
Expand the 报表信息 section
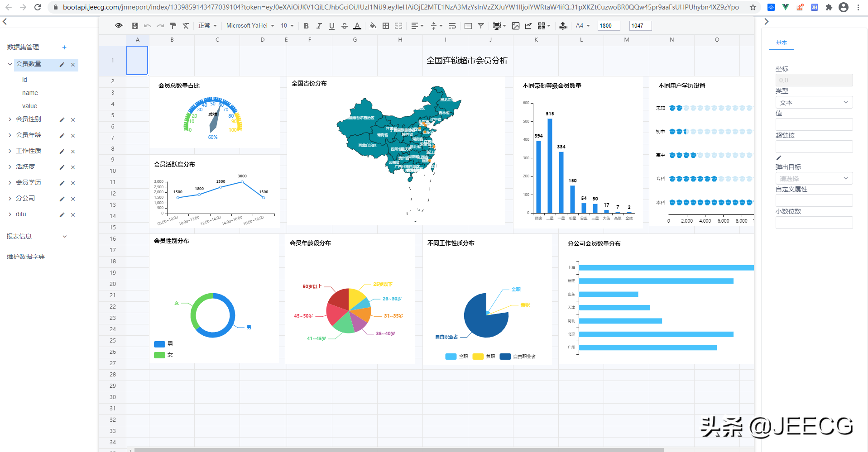click(x=64, y=236)
